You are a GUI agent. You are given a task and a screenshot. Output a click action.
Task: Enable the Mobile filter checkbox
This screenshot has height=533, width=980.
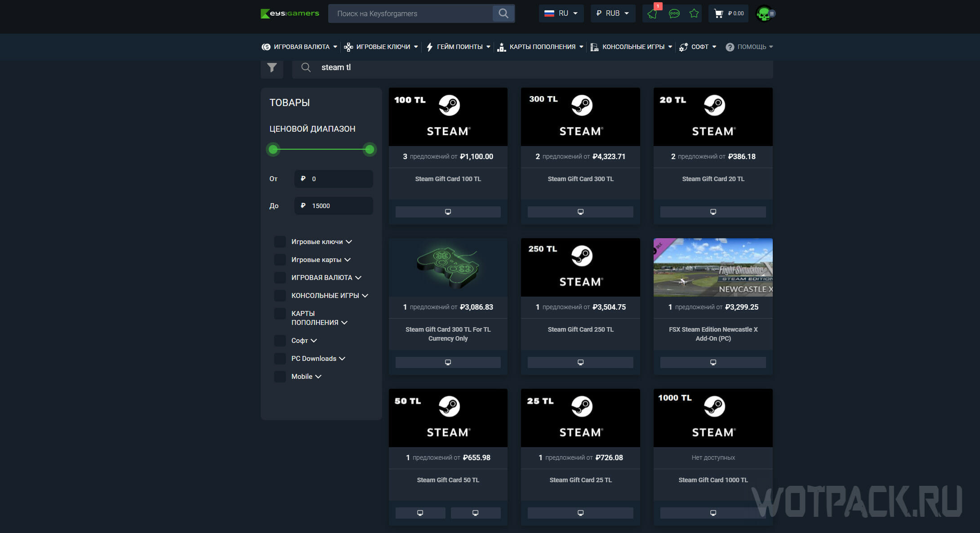[280, 377]
